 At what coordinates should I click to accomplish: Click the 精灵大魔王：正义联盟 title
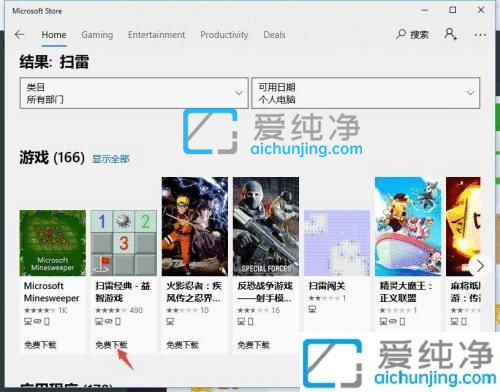tap(406, 292)
